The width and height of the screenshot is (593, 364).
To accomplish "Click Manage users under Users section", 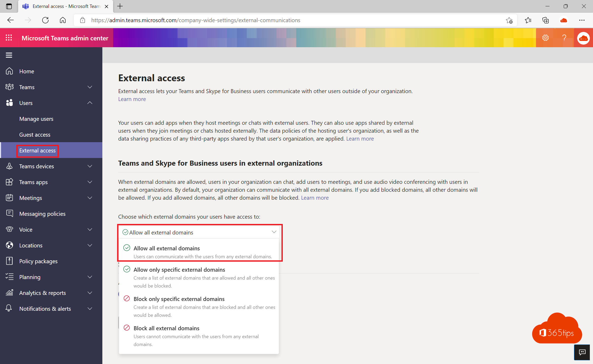I will [x=36, y=119].
